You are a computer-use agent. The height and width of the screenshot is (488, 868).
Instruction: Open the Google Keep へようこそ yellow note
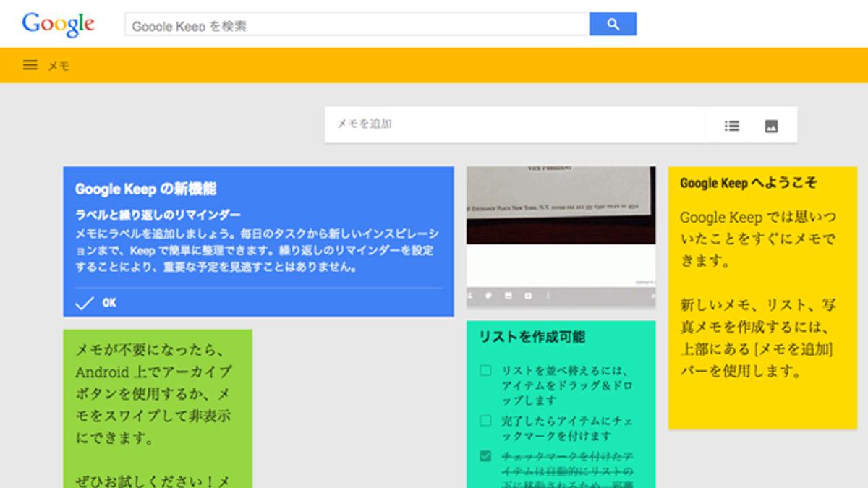click(762, 298)
